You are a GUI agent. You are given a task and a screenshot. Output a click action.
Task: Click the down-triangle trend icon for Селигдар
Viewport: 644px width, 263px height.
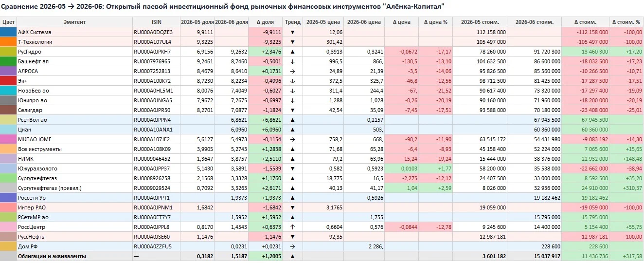[x=292, y=110]
